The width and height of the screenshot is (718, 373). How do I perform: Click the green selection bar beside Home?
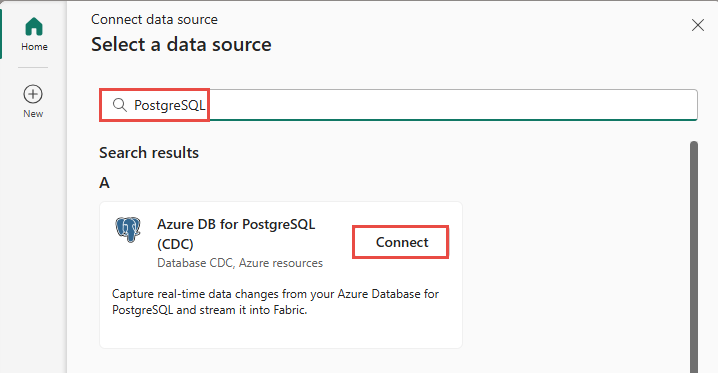coord(1,34)
